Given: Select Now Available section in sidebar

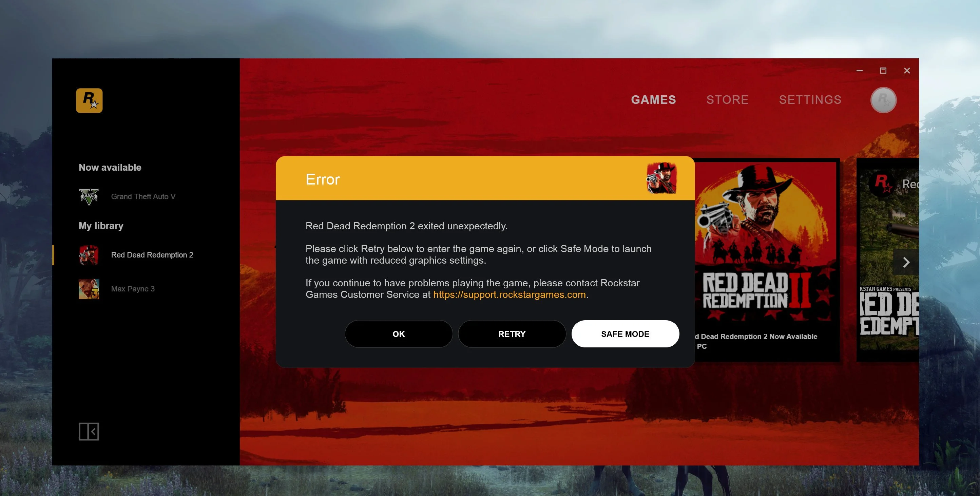Looking at the screenshot, I should 110,167.
